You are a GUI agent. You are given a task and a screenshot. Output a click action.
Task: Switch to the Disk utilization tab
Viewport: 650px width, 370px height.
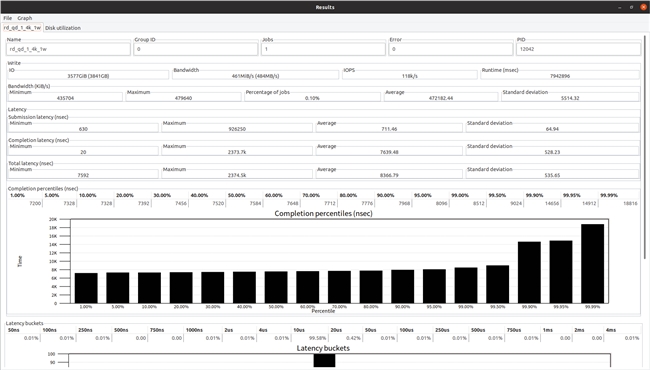pos(63,28)
